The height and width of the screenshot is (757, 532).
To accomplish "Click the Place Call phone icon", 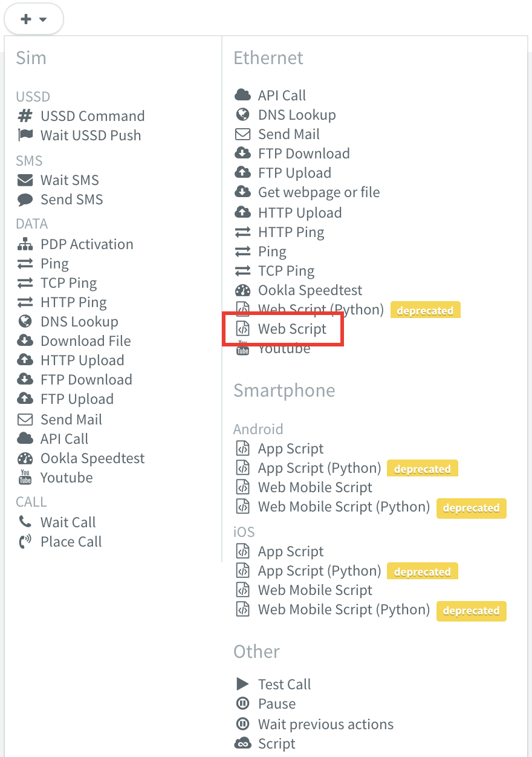I will (25, 542).
